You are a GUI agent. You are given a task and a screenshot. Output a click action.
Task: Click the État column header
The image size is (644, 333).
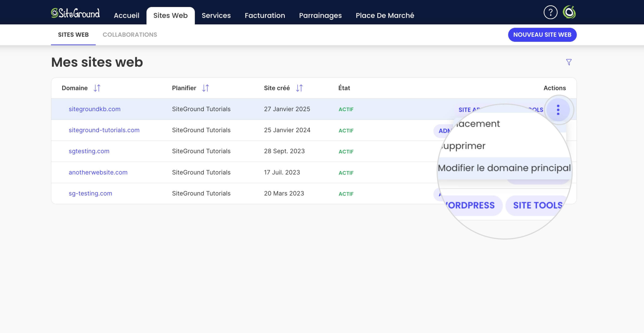[344, 88]
